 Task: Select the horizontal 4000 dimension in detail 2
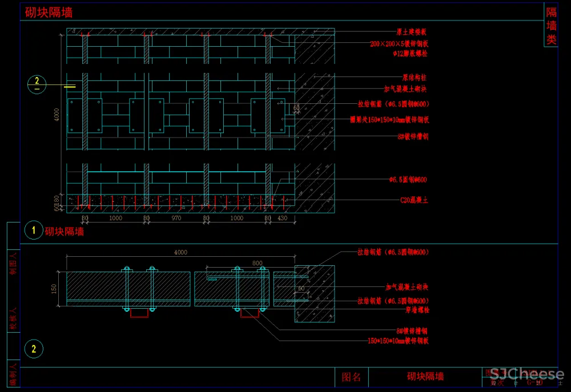tap(180, 252)
